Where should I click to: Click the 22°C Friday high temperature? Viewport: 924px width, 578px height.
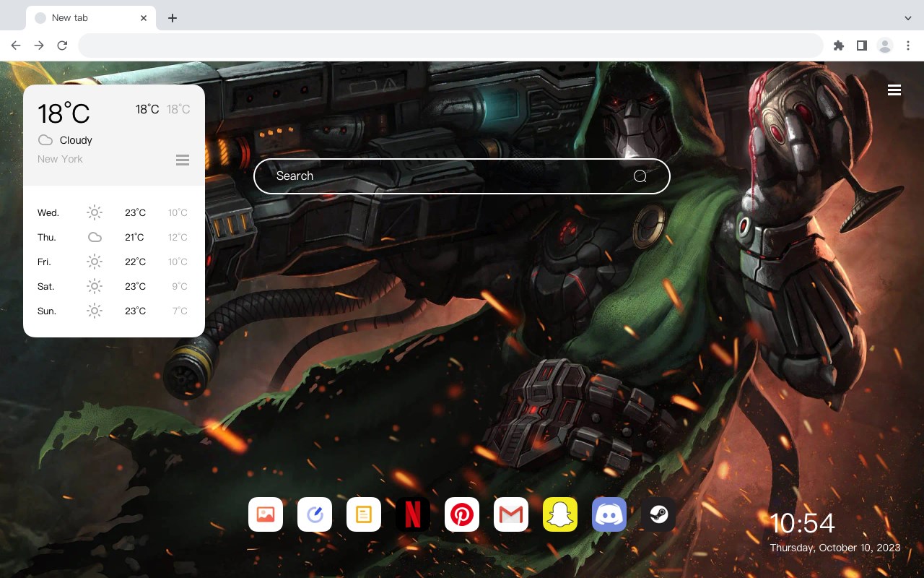coord(135,262)
